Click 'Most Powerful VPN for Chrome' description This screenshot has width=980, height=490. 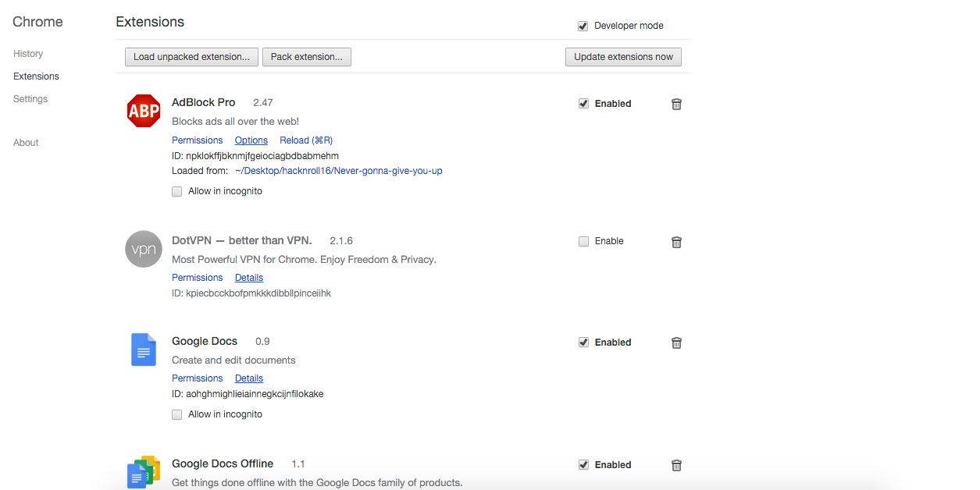pos(304,260)
